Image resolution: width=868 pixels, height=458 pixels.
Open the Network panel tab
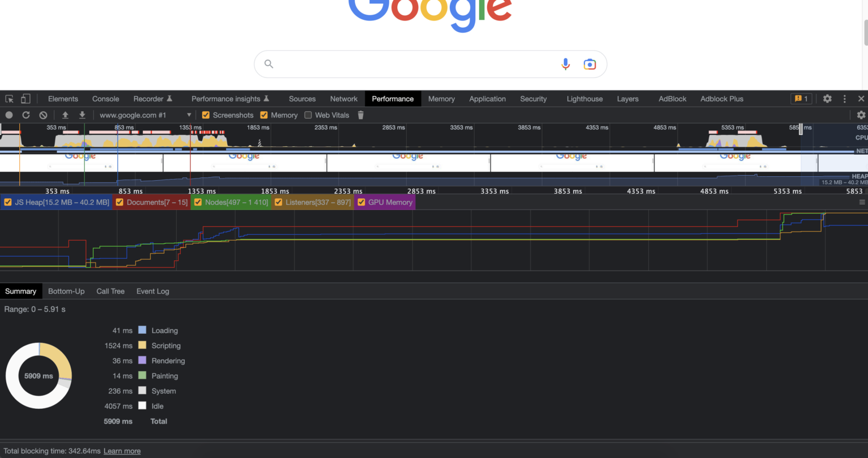344,99
